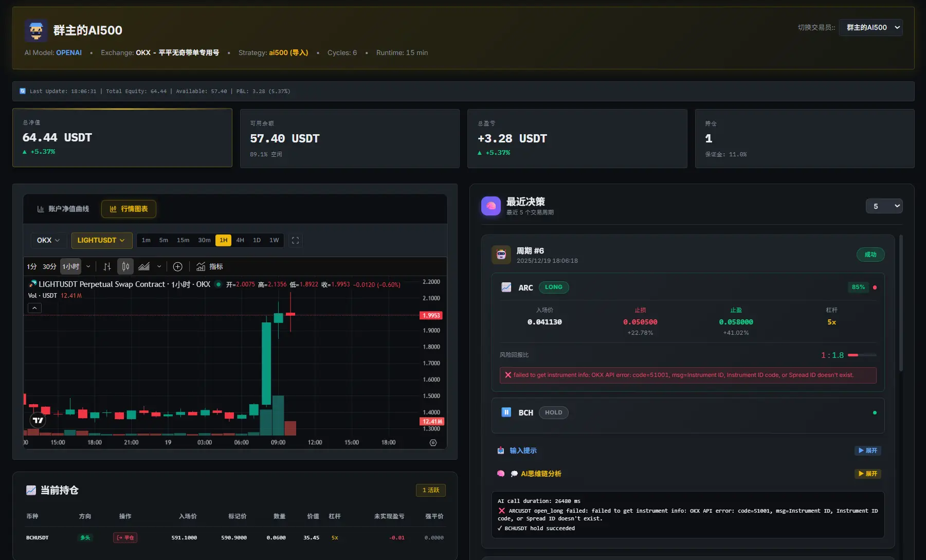Expand the AI思维链分析 section via 展开

pyautogui.click(x=867, y=474)
